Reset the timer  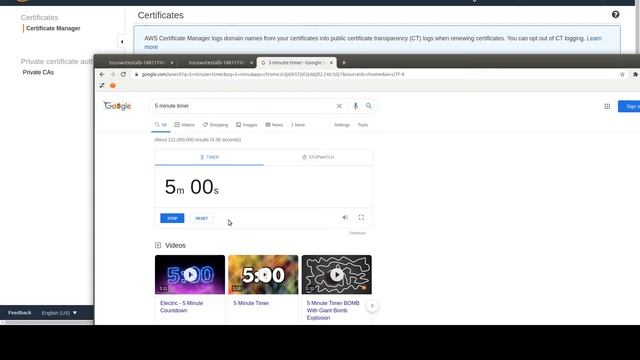tap(202, 218)
